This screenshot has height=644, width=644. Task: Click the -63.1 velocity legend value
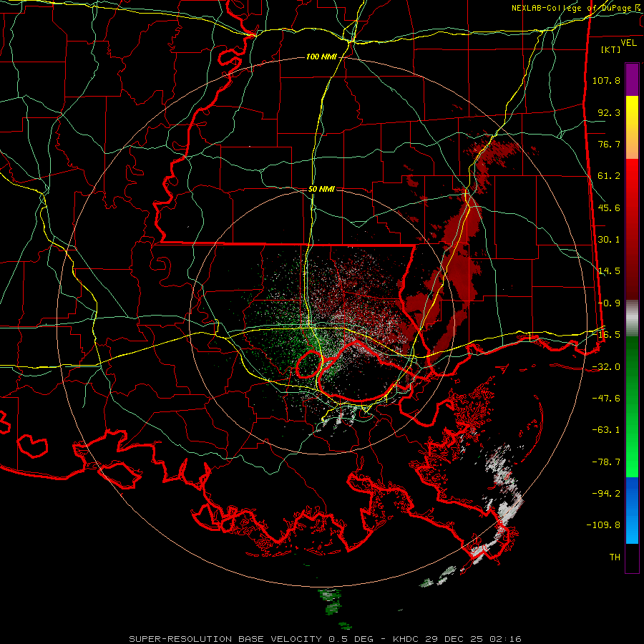coord(606,430)
